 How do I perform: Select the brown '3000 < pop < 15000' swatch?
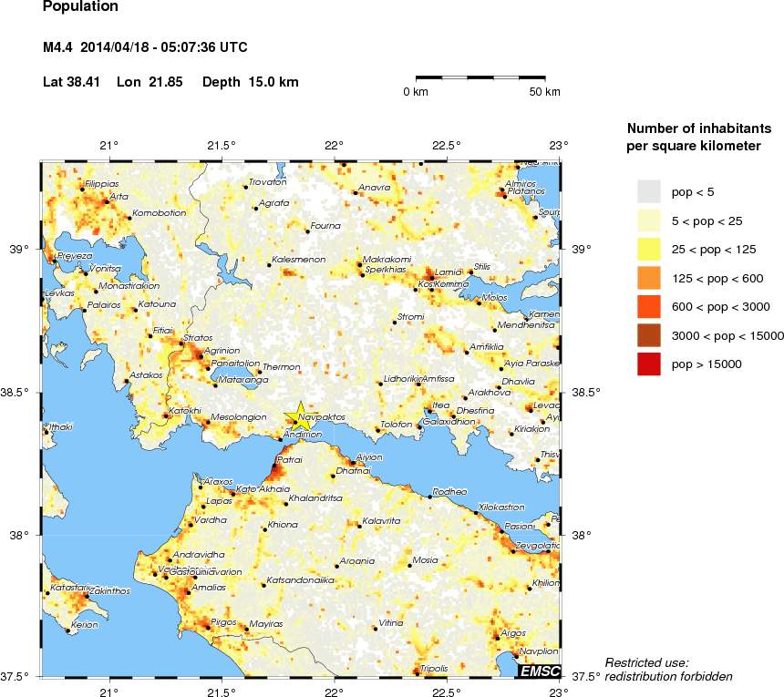[649, 335]
